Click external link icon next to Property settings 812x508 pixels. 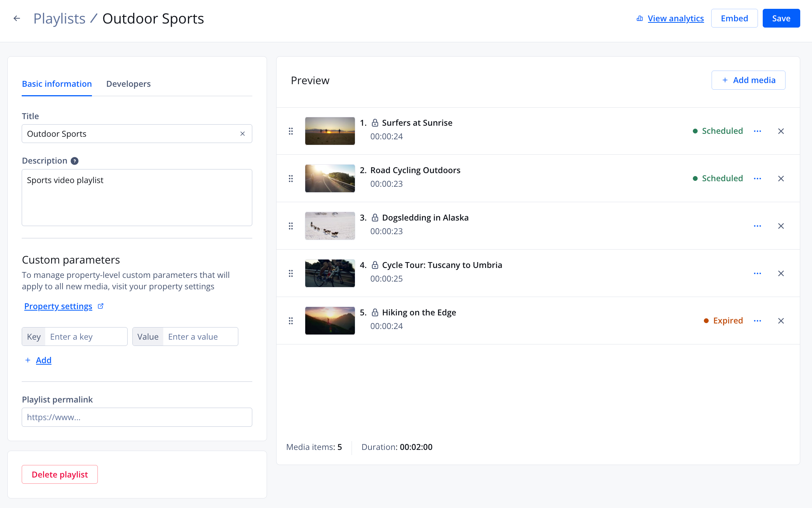(x=101, y=305)
